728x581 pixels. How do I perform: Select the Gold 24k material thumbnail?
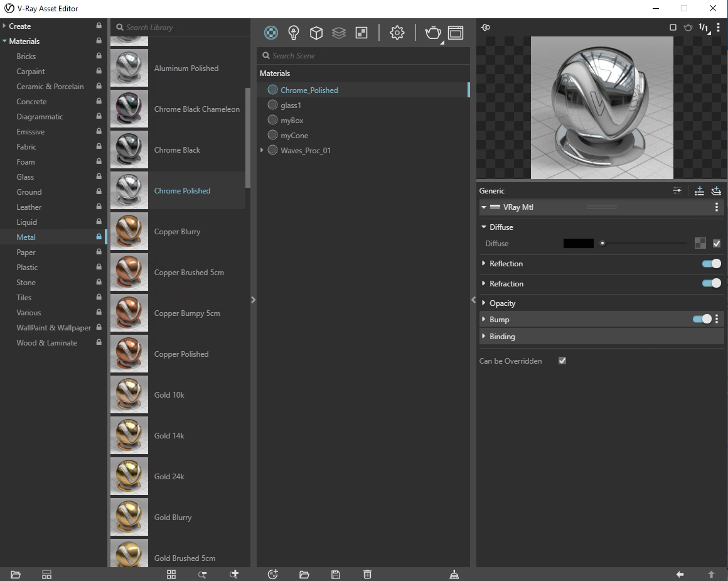(x=129, y=476)
